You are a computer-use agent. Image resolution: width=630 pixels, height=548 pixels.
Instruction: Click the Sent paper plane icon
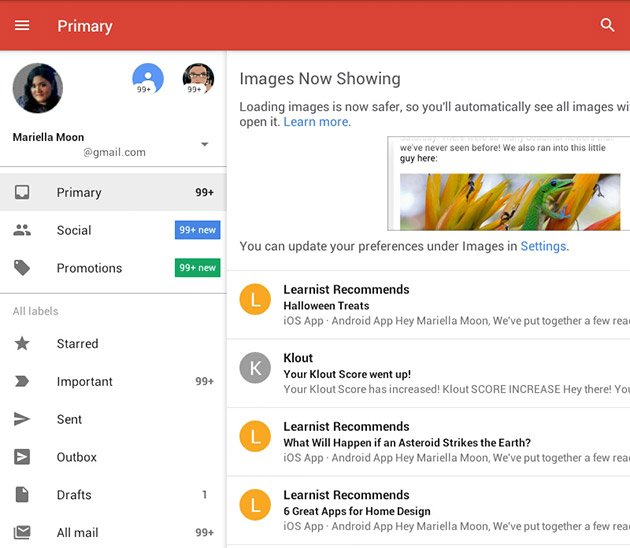22,420
